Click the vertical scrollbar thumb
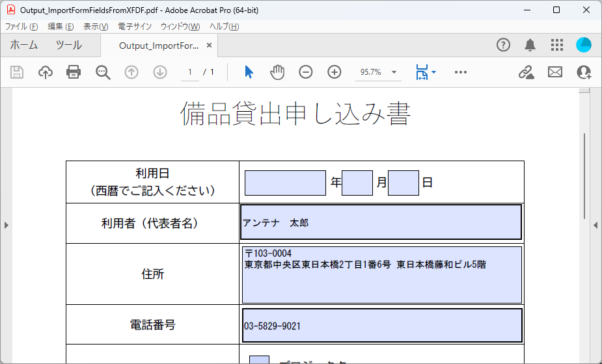 (x=584, y=176)
